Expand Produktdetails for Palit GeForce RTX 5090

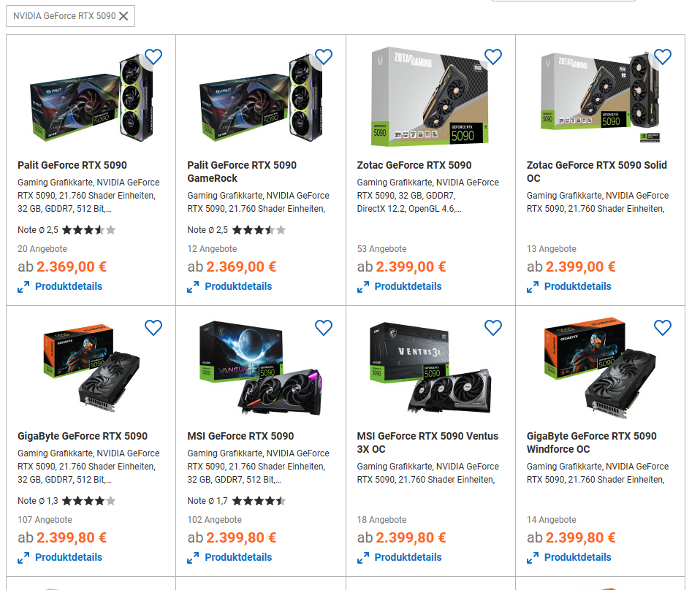tap(60, 286)
